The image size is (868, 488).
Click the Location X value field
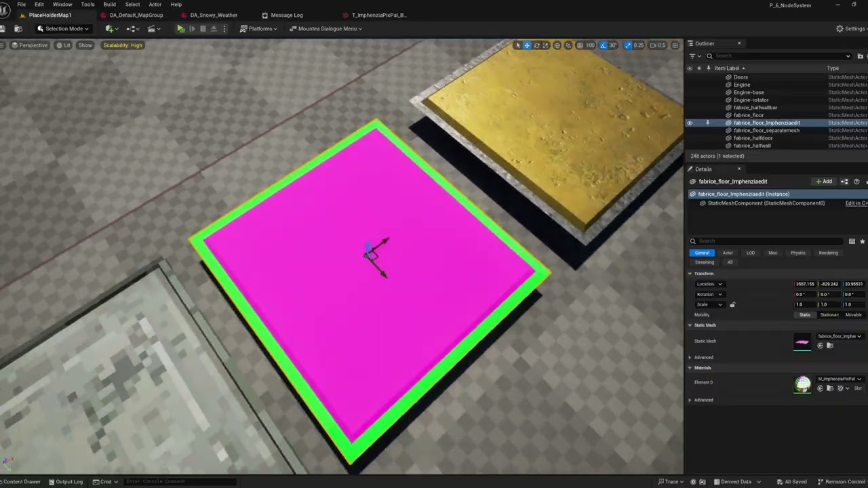pos(805,284)
